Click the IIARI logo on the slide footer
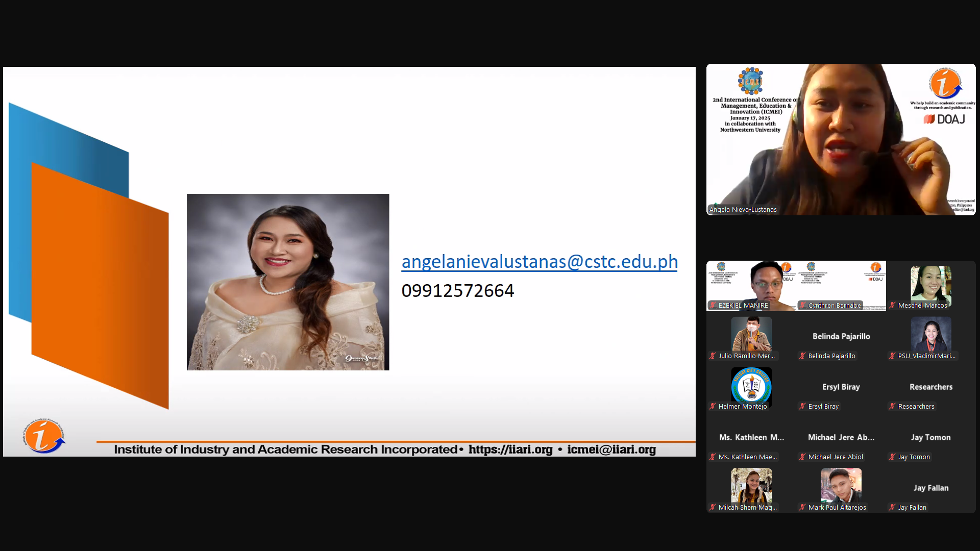The width and height of the screenshot is (980, 551). click(43, 437)
